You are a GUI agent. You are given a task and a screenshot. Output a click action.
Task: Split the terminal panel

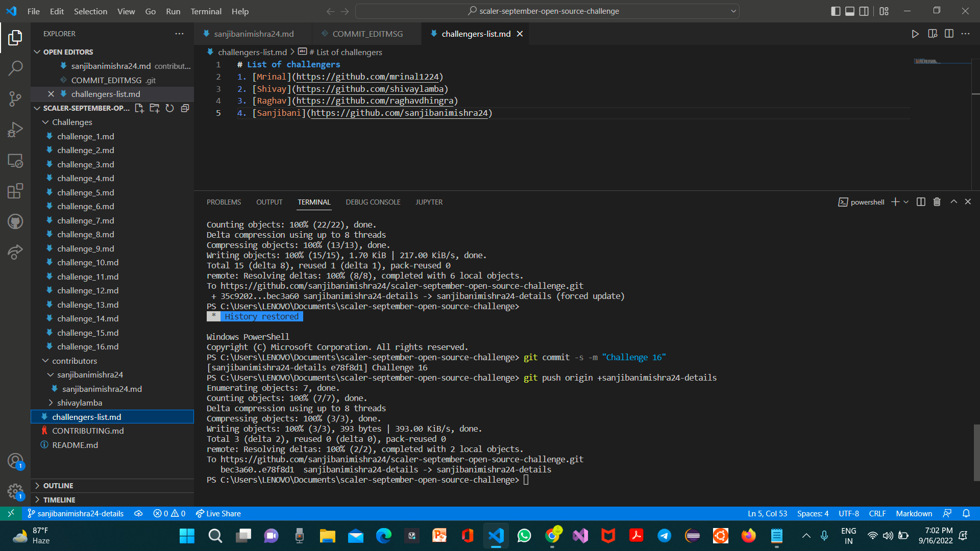coord(921,202)
